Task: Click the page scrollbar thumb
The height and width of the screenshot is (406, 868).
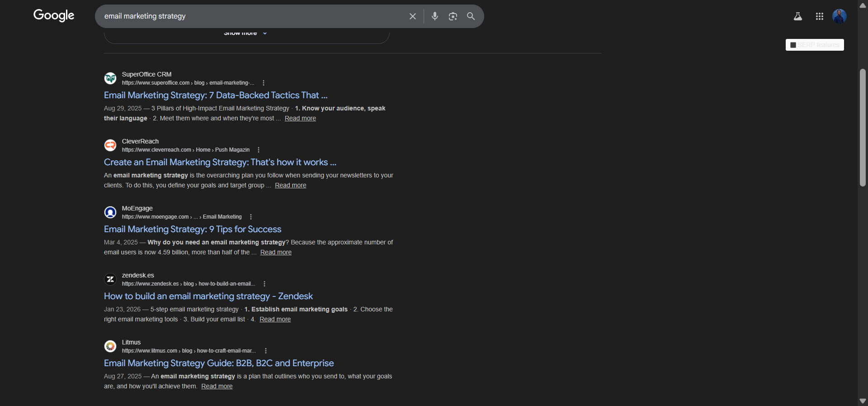Action: (863, 128)
